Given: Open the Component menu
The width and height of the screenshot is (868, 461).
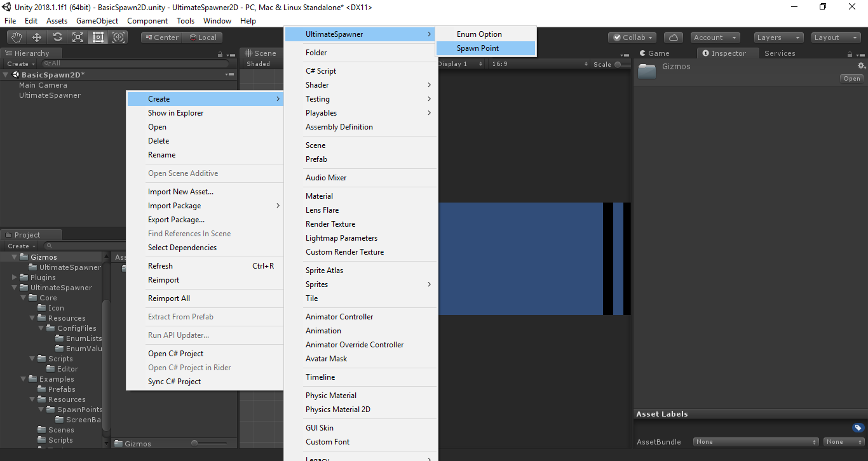Looking at the screenshot, I should (x=147, y=21).
